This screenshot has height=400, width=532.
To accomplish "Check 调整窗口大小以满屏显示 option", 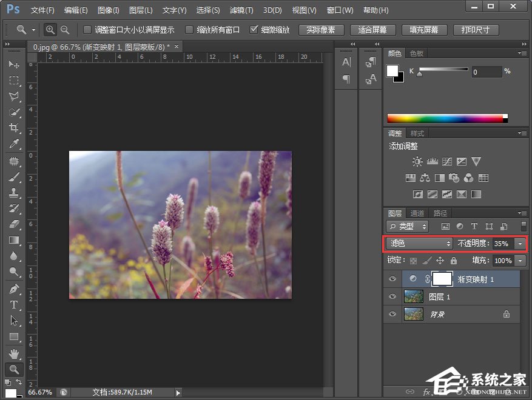I will [x=87, y=29].
